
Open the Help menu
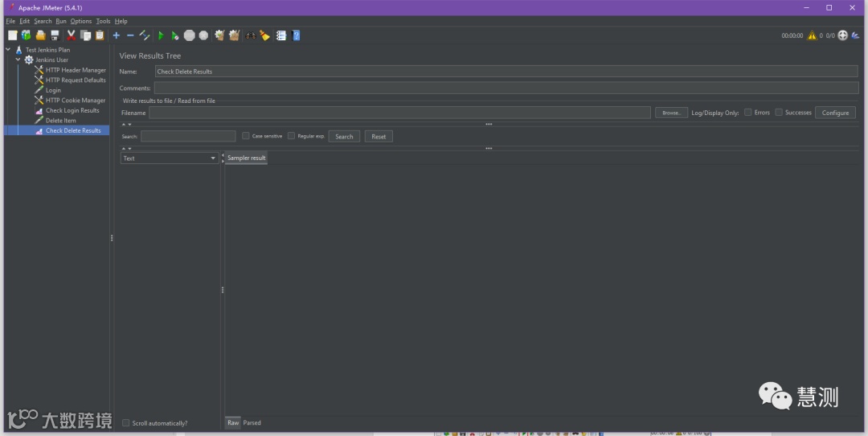(121, 21)
